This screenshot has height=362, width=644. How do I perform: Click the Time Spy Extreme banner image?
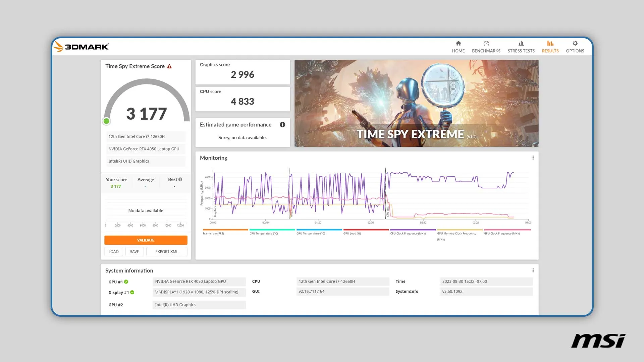(x=416, y=103)
